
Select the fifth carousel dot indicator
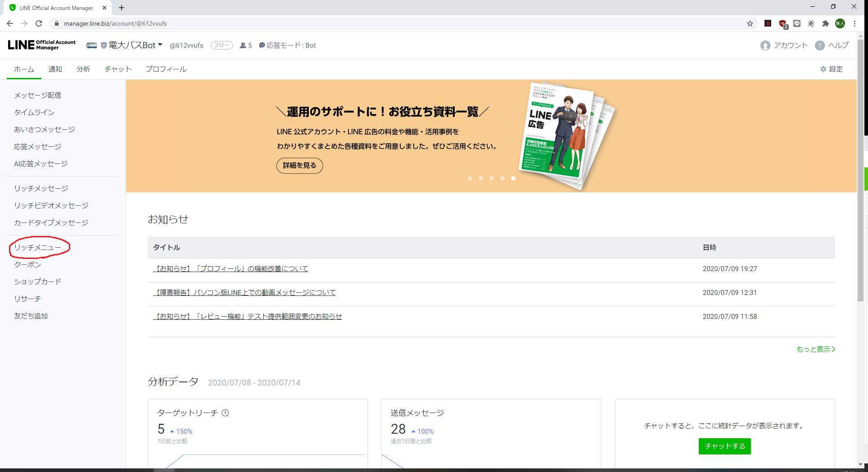tap(513, 178)
